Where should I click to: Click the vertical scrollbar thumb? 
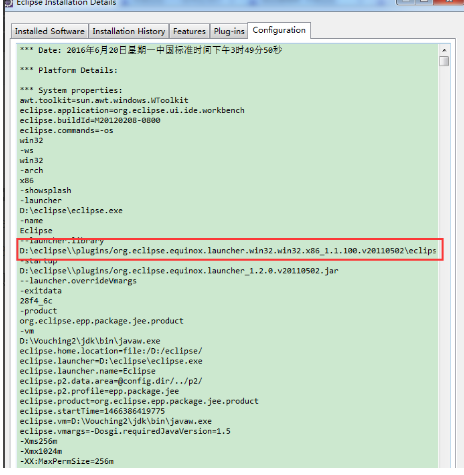pyautogui.click(x=444, y=61)
